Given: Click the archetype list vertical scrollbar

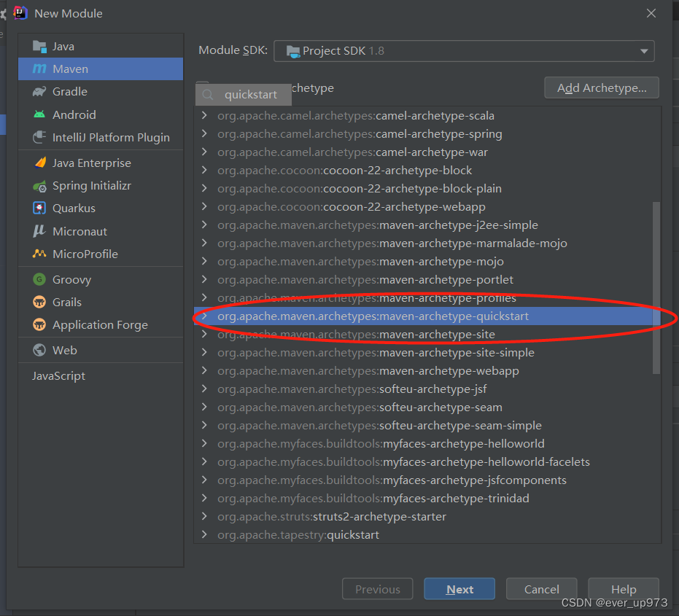Looking at the screenshot, I should 656,287.
